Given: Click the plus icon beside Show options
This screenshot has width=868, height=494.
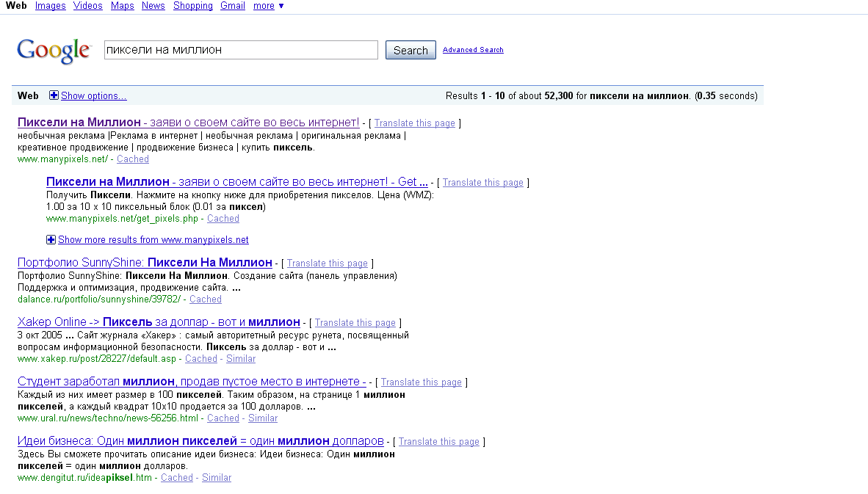Looking at the screenshot, I should point(52,95).
